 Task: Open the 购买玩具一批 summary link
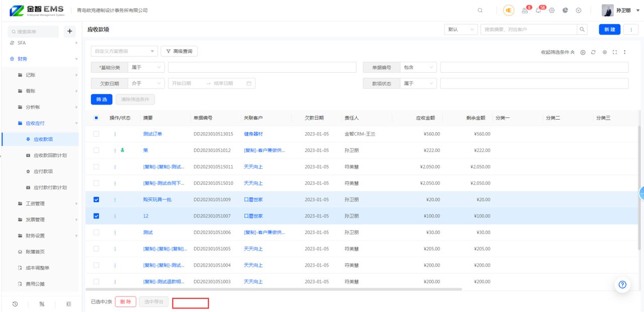pyautogui.click(x=157, y=200)
